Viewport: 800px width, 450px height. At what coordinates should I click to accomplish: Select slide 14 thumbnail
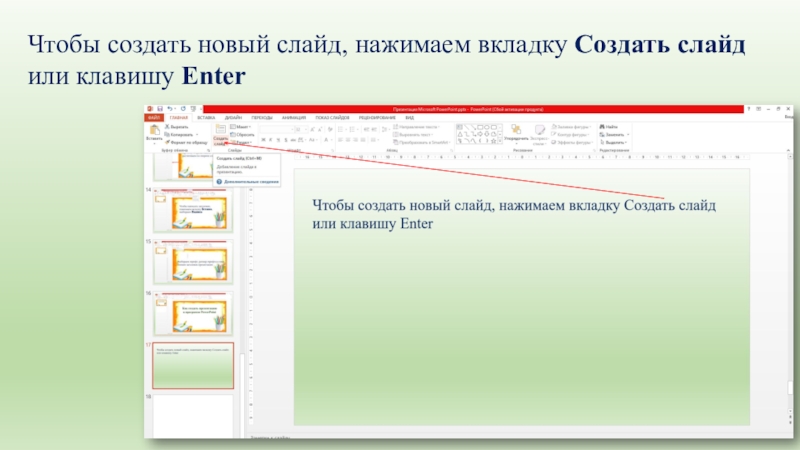coord(193,210)
